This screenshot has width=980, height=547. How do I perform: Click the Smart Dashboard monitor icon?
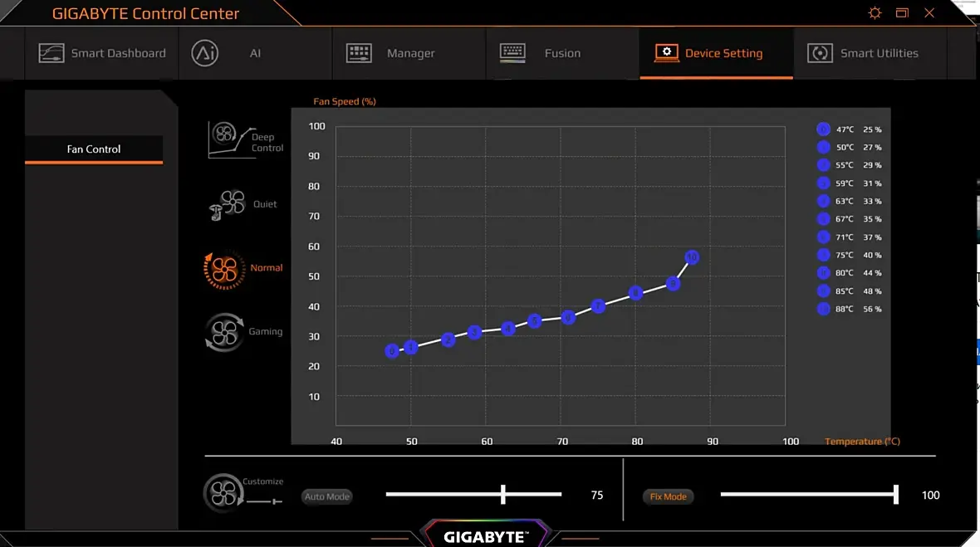tap(51, 53)
